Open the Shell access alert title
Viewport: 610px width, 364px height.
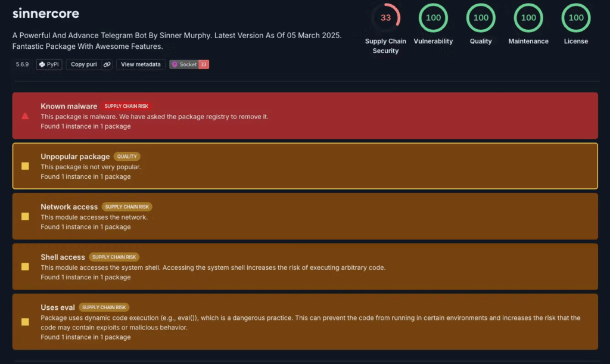(63, 257)
